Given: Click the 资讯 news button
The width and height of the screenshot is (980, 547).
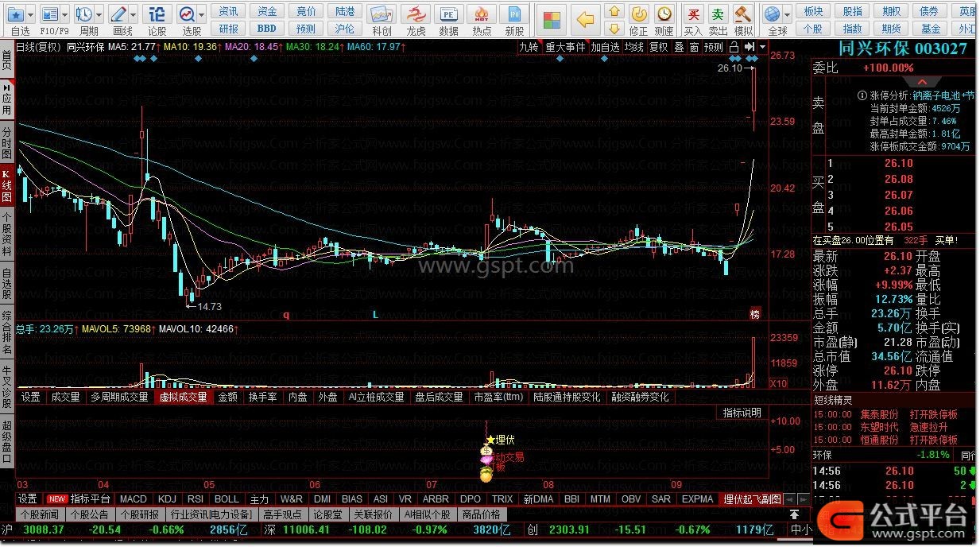Looking at the screenshot, I should pyautogui.click(x=229, y=11).
